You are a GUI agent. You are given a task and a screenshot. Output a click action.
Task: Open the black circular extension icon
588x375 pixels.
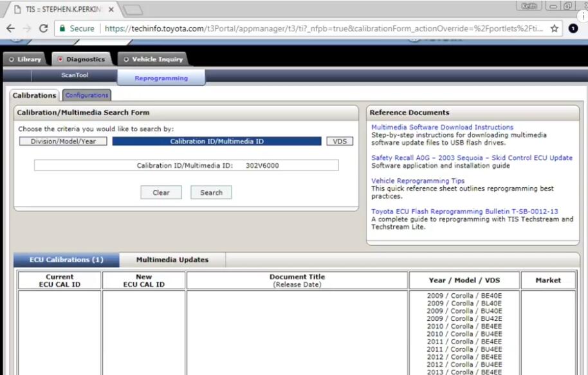pyautogui.click(x=573, y=28)
